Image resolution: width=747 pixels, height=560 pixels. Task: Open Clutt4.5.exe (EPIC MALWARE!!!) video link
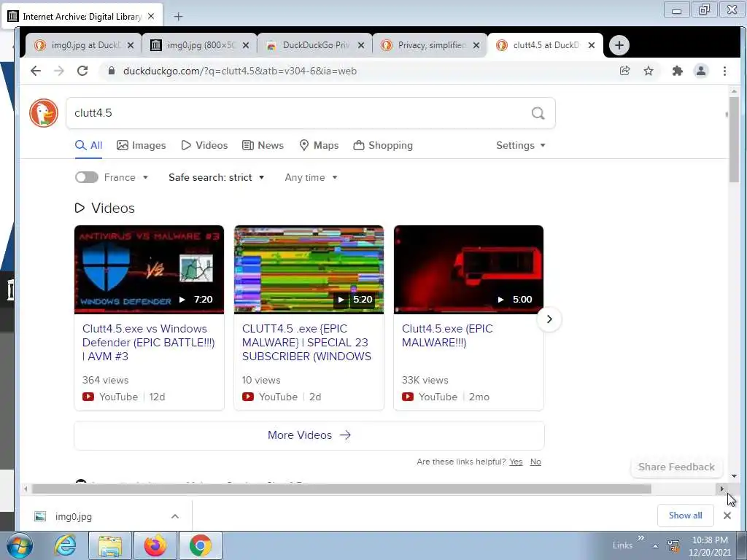coord(447,335)
